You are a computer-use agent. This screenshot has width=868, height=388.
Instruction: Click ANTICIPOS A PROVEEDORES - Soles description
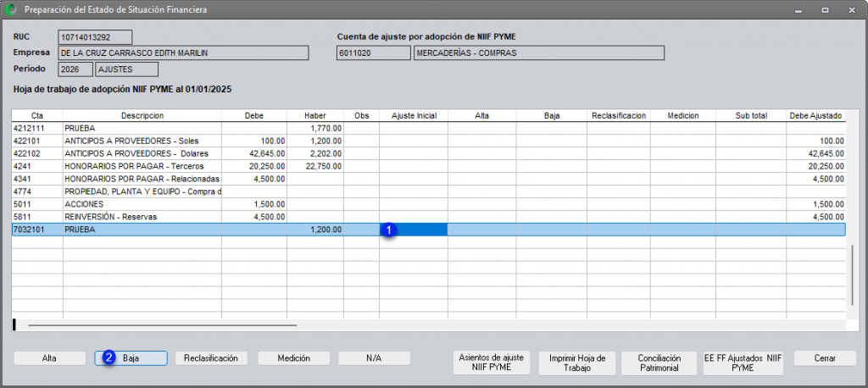click(x=142, y=141)
